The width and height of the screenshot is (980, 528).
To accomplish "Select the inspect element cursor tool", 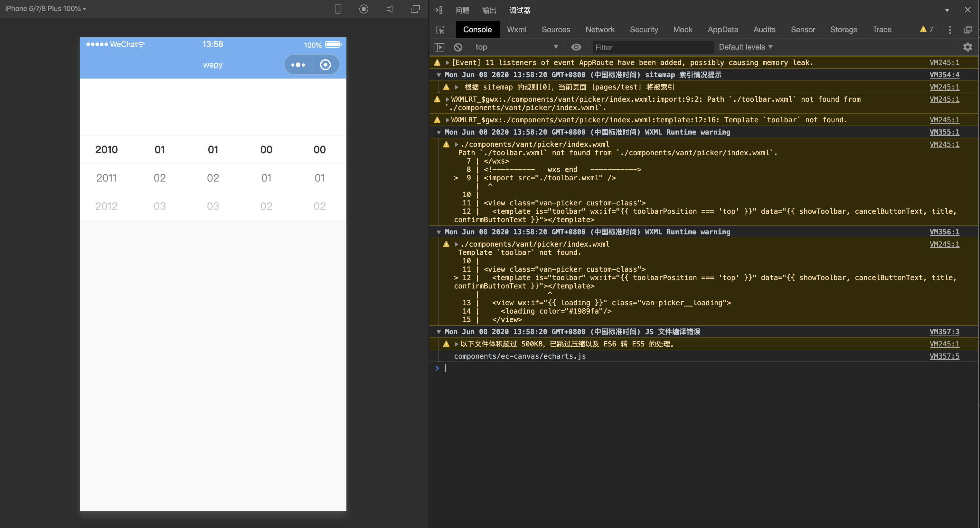I will 440,29.
